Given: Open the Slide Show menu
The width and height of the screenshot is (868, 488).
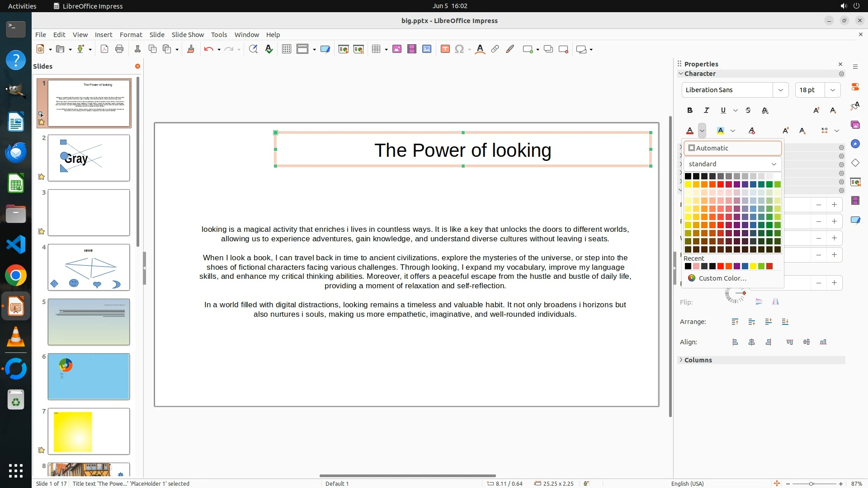Looking at the screenshot, I should point(188,35).
